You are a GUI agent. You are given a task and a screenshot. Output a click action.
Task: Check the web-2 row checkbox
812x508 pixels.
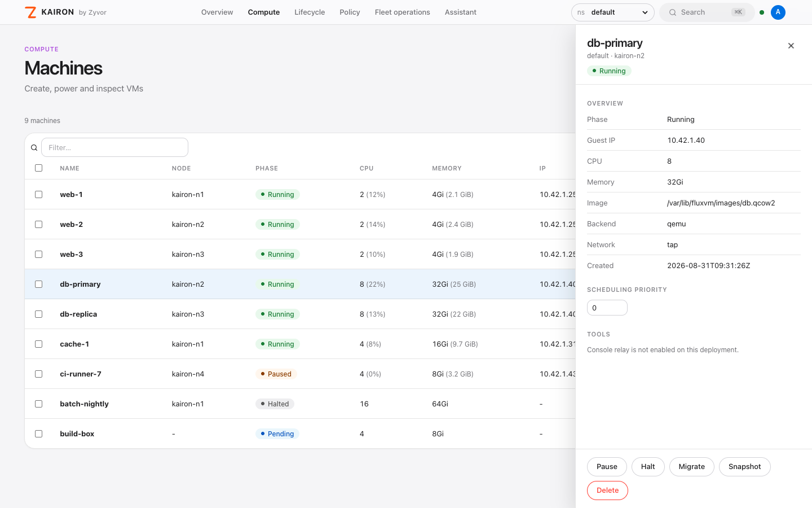[x=39, y=225]
